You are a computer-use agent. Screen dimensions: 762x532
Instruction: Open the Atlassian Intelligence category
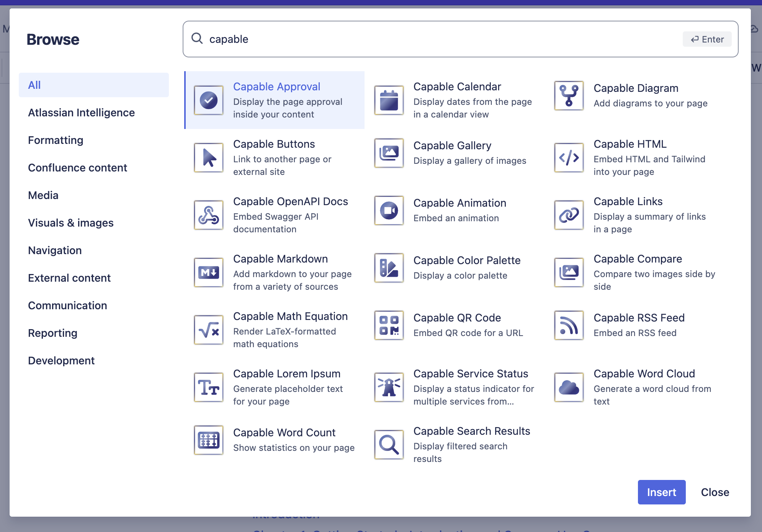pyautogui.click(x=81, y=113)
